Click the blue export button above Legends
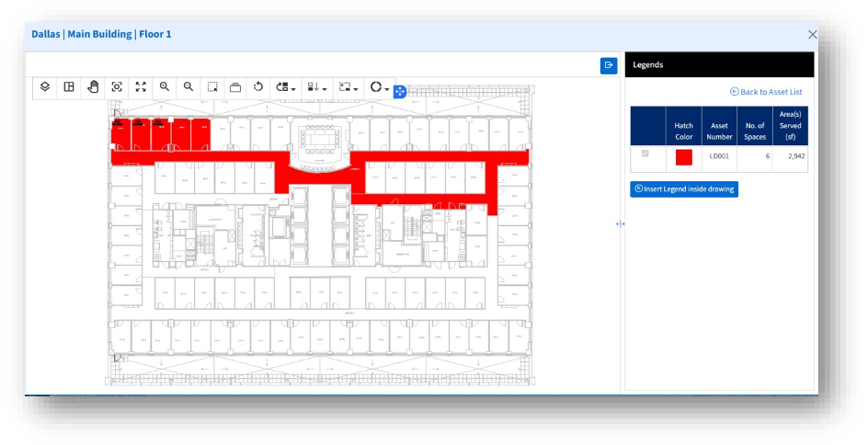This screenshot has width=868, height=445. [x=608, y=65]
